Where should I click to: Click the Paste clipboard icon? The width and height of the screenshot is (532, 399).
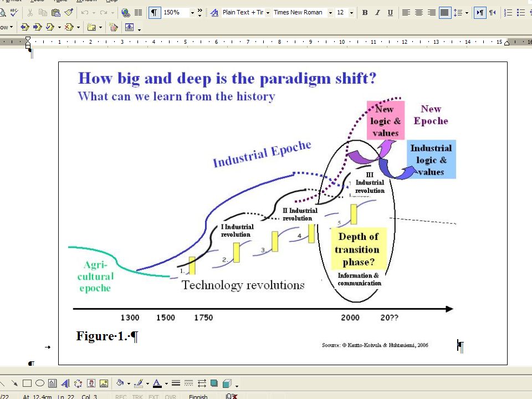point(55,13)
